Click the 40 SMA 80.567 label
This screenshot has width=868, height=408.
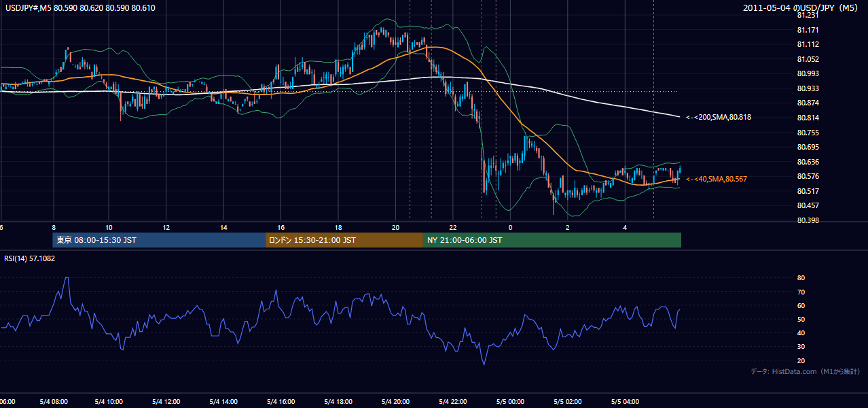tap(717, 179)
